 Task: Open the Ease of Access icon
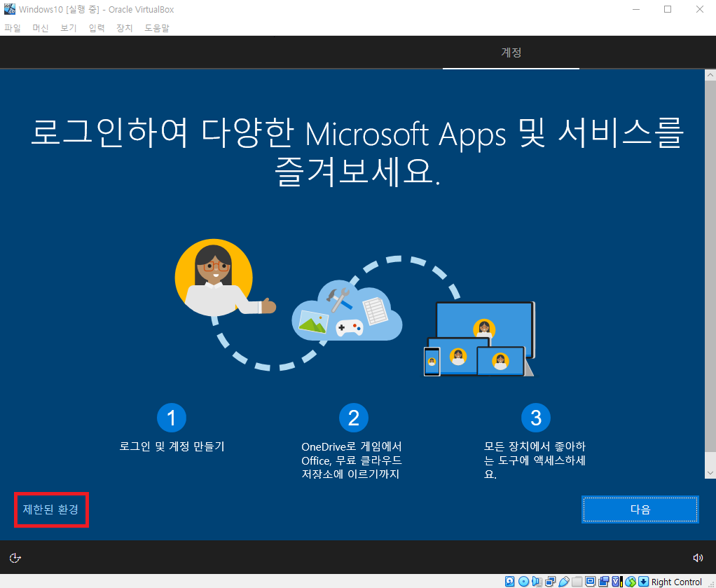15,558
